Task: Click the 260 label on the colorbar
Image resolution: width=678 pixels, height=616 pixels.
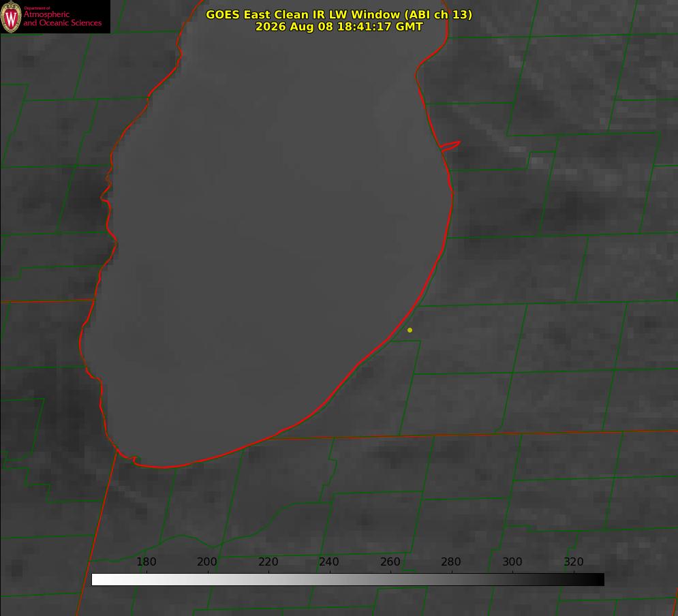Action: [x=390, y=561]
